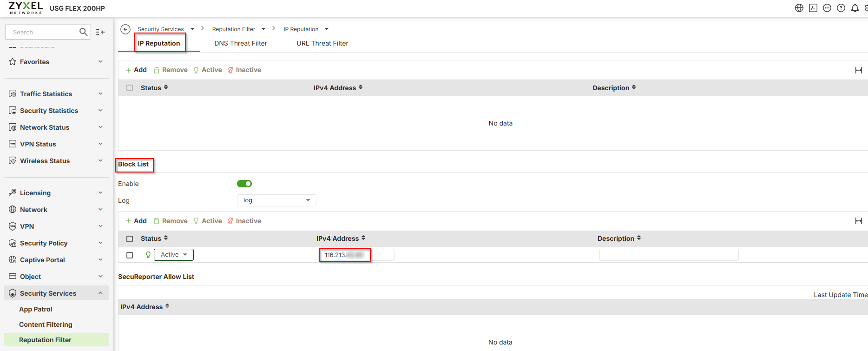Collapse the Security Services chevron
The height and width of the screenshot is (351, 868).
(x=100, y=293)
